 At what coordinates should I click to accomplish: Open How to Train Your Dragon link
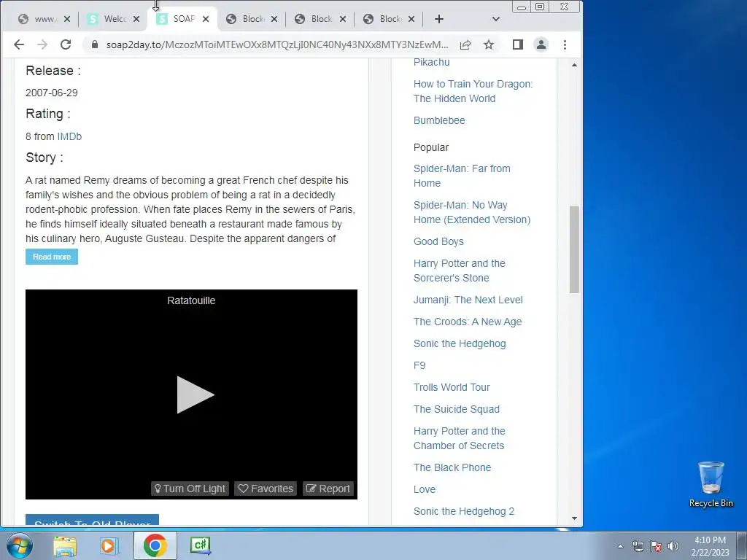pyautogui.click(x=473, y=91)
